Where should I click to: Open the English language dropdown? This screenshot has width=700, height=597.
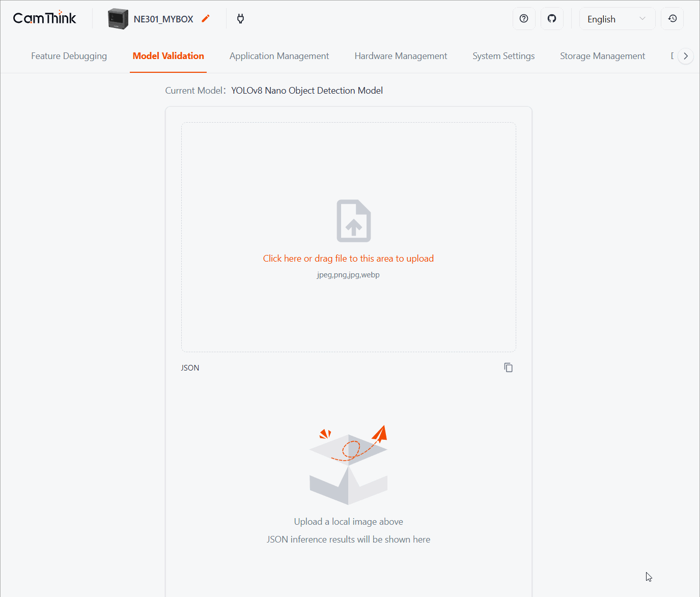click(617, 19)
